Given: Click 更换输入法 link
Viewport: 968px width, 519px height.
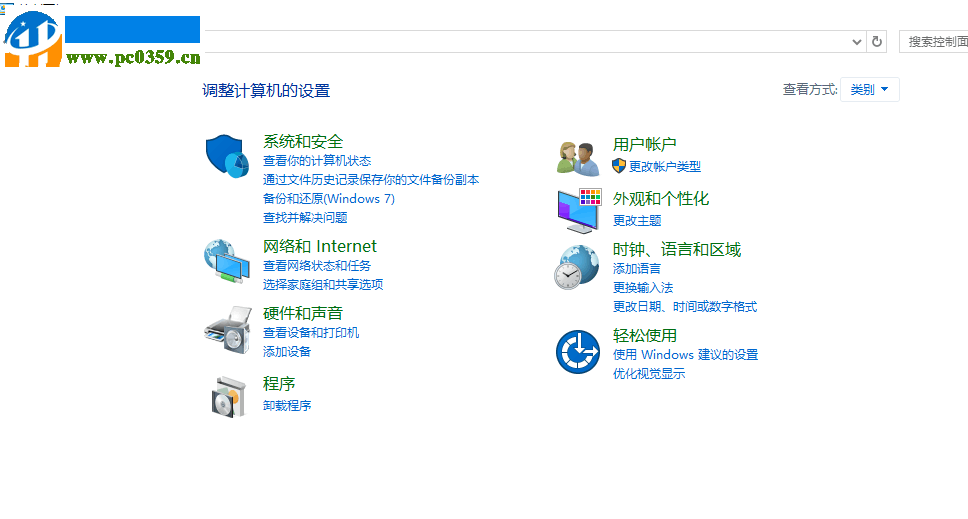Looking at the screenshot, I should (x=643, y=288).
